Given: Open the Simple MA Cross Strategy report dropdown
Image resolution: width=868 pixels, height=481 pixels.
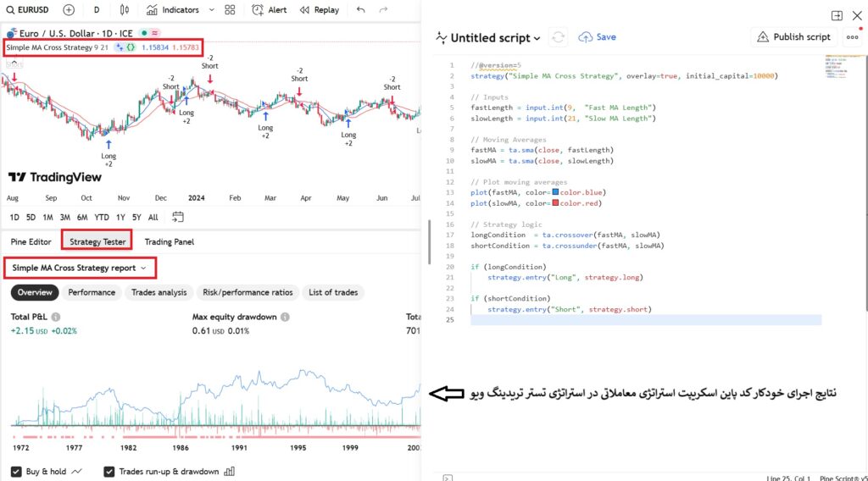Looking at the screenshot, I should [x=80, y=268].
